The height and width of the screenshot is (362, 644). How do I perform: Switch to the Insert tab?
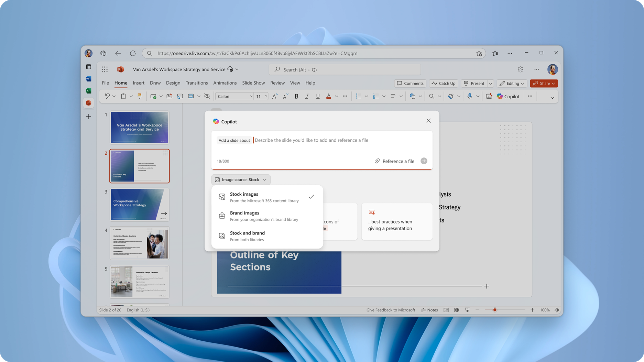(x=139, y=83)
